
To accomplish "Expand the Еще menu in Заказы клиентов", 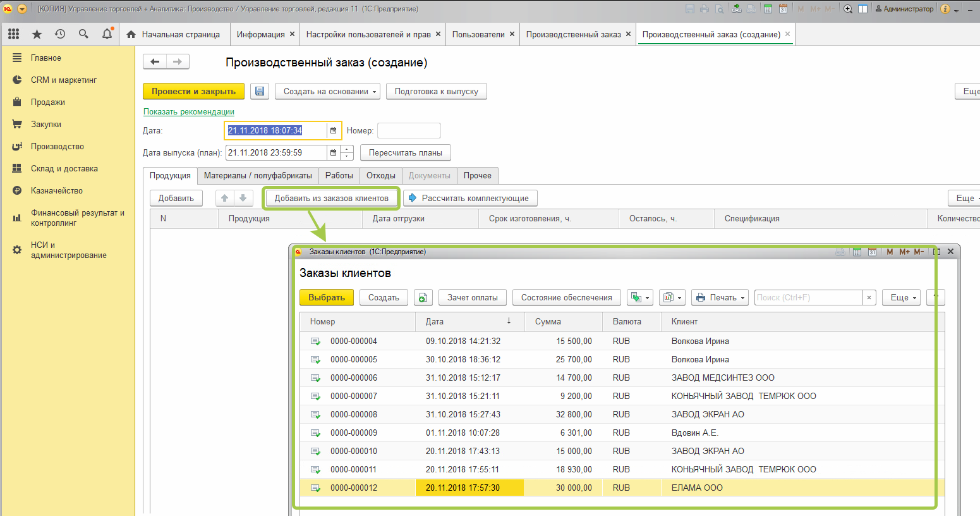I will (x=900, y=298).
